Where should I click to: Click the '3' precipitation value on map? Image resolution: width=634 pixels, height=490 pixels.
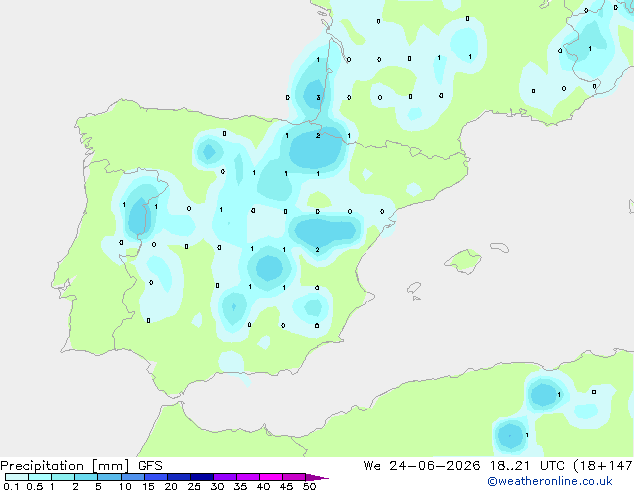[x=319, y=97]
